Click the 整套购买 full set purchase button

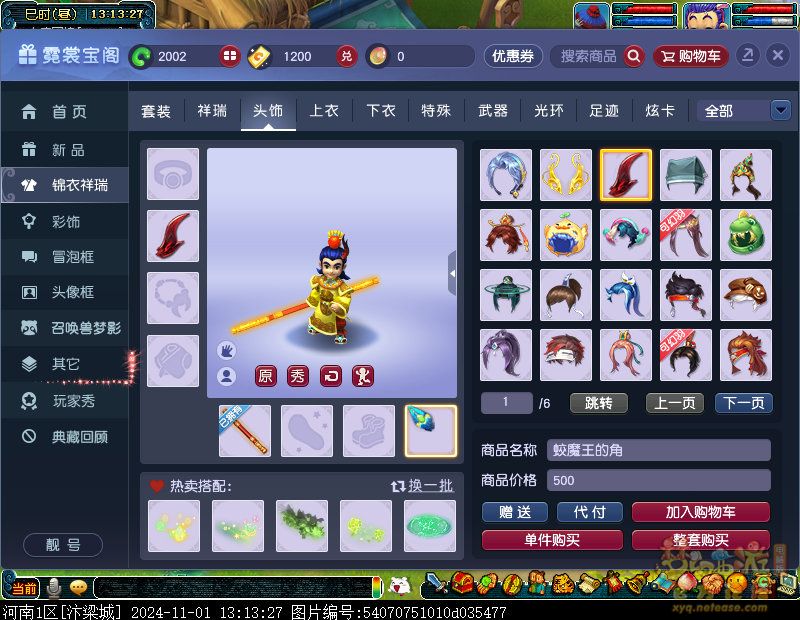point(701,540)
